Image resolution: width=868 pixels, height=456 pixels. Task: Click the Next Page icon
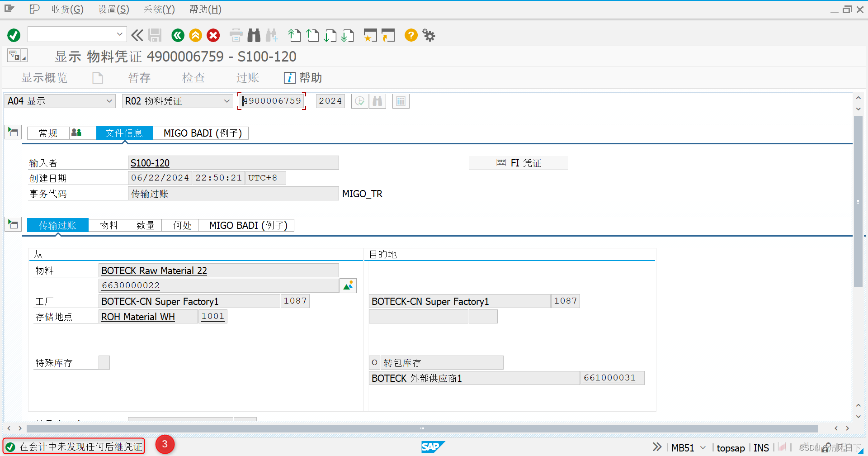point(330,35)
